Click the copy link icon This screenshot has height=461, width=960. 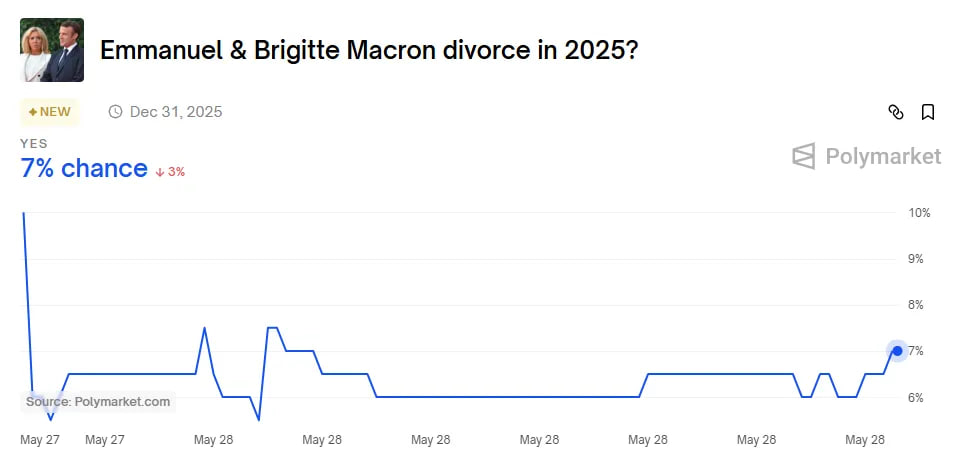(896, 112)
